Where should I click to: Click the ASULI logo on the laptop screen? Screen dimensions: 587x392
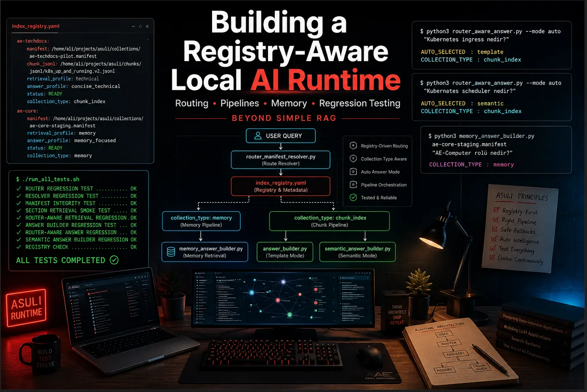click(74, 287)
